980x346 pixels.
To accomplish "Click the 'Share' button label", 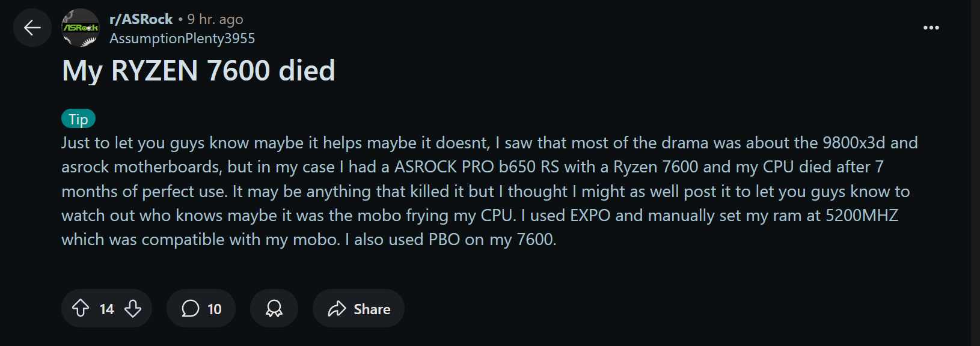I will coord(372,309).
